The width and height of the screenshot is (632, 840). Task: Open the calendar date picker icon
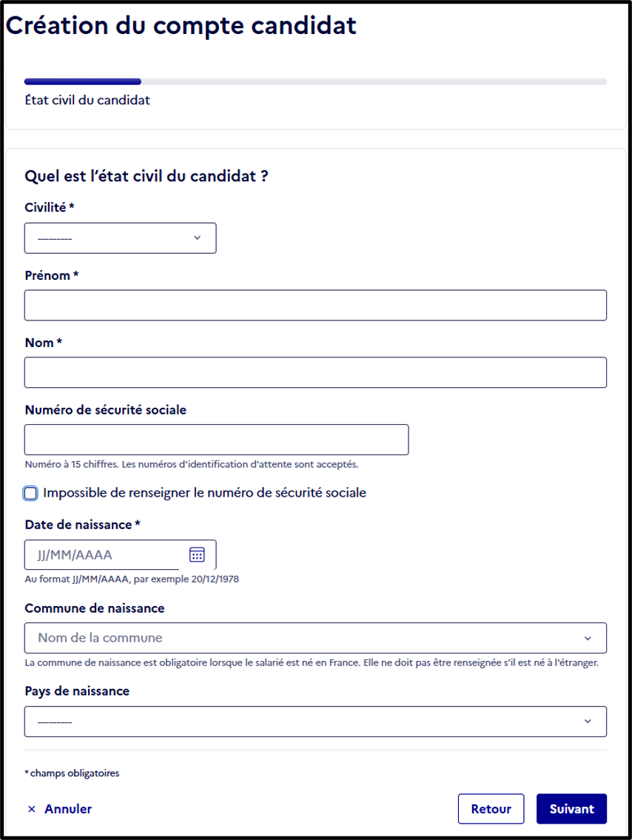point(197,554)
